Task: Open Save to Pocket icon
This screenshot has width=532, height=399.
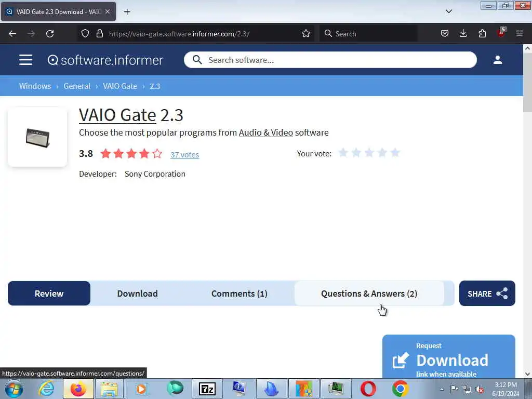Action: pyautogui.click(x=445, y=34)
